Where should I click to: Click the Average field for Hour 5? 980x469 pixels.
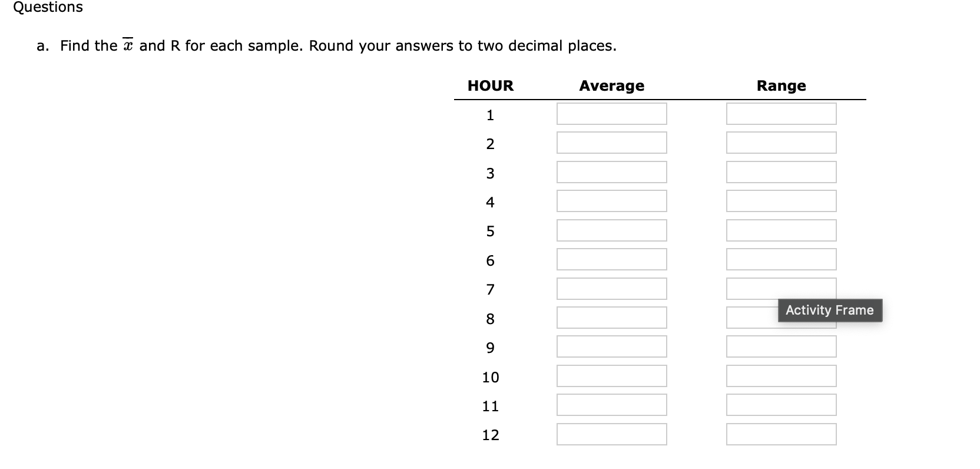611,230
